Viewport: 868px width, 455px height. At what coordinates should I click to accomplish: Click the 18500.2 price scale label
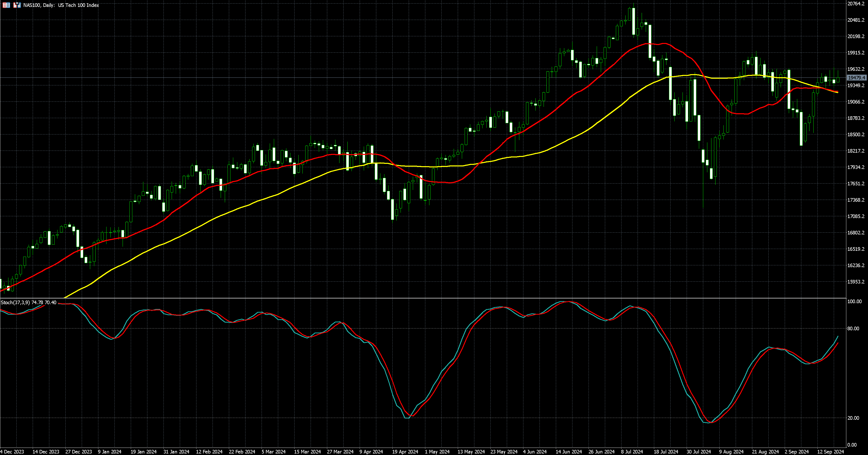[x=856, y=134]
